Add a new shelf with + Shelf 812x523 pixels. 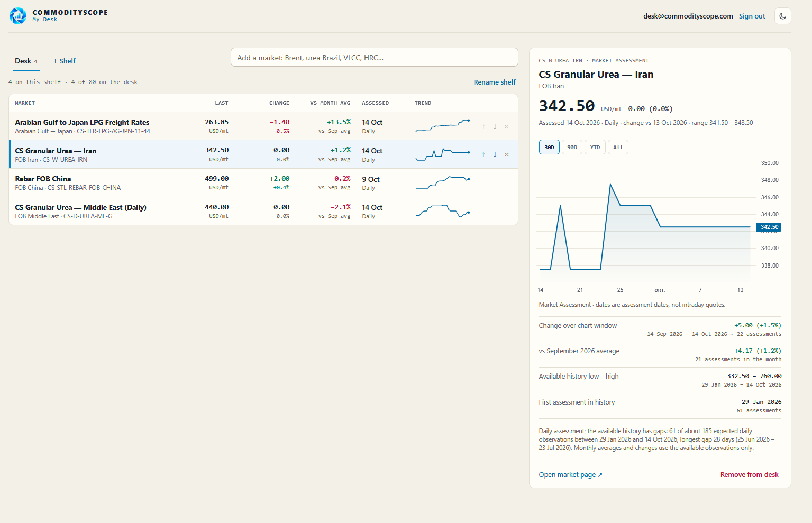tap(65, 61)
